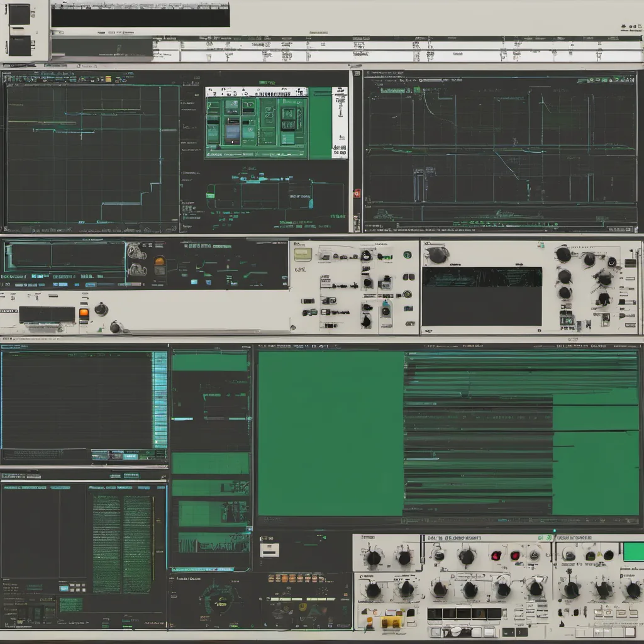
Task: Click the long black field in the top bar
Action: click(140, 17)
